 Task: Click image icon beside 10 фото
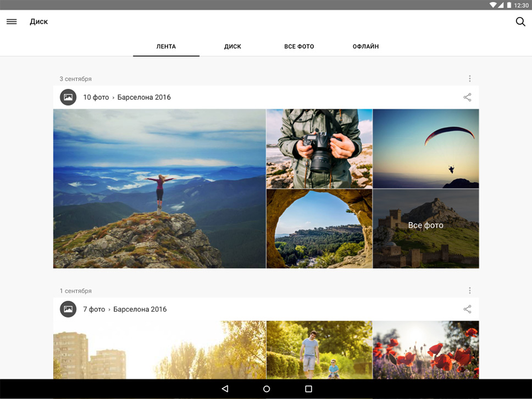[68, 97]
